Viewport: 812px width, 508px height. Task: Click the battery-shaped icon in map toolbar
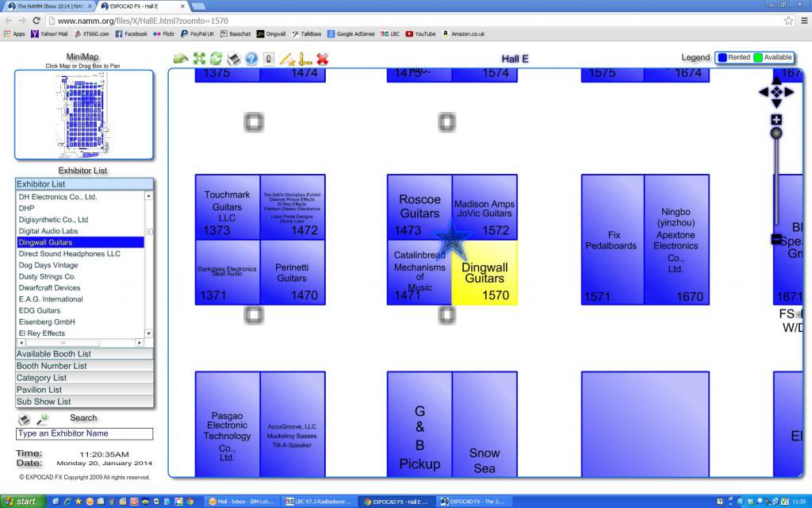268,59
